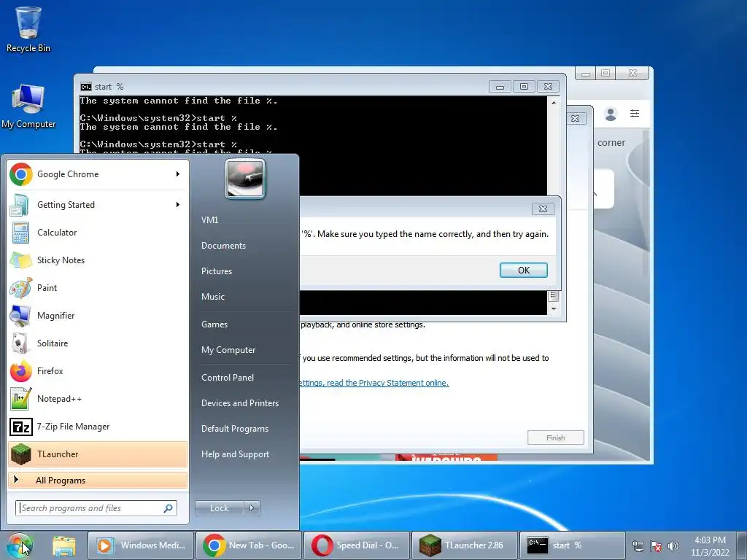Switch to the cmd start % taskbar item
This screenshot has height=560, width=747.
[572, 545]
